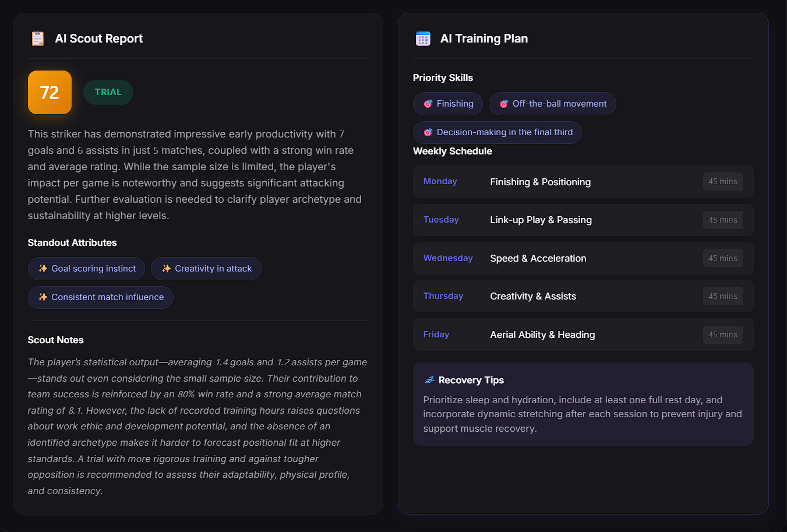Click the AI Scout Report clipboard icon
Screen dimensions: 787x532
coord(38,38)
